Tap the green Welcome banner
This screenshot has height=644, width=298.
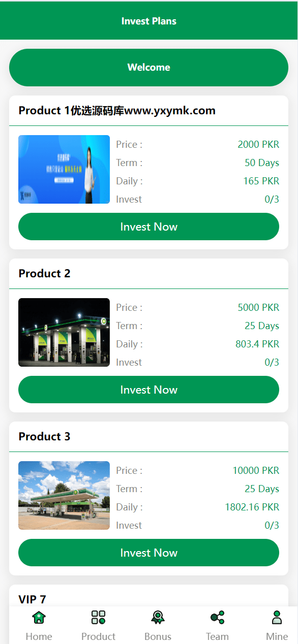[148, 68]
